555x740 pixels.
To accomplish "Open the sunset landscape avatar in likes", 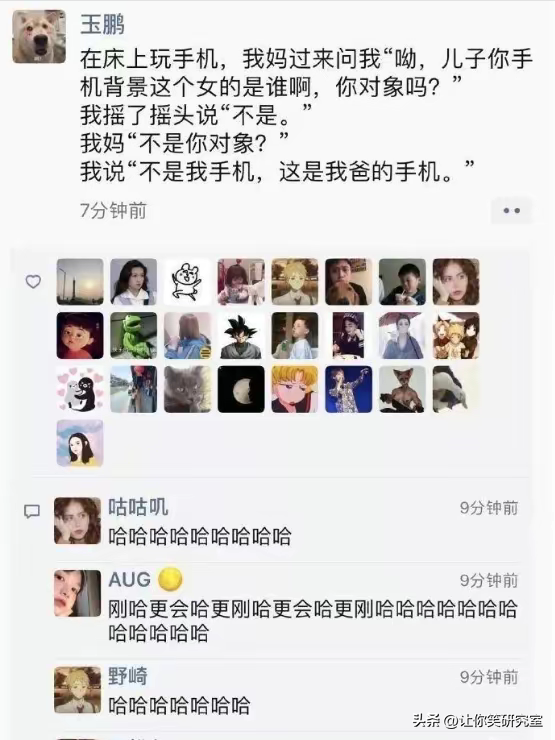I will (80, 282).
